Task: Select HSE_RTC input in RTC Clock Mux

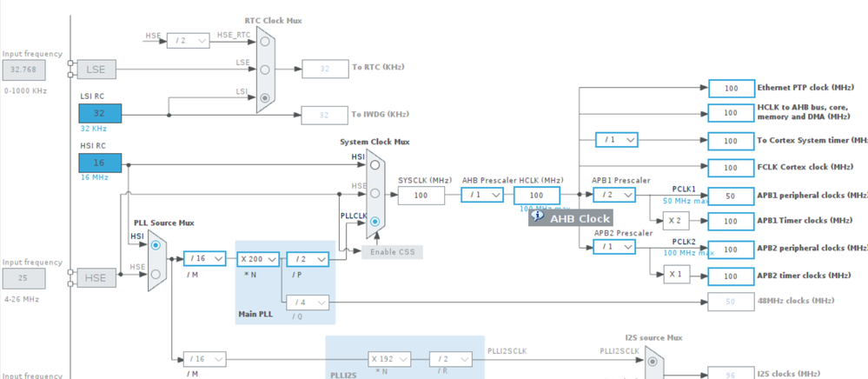Action: coord(265,42)
